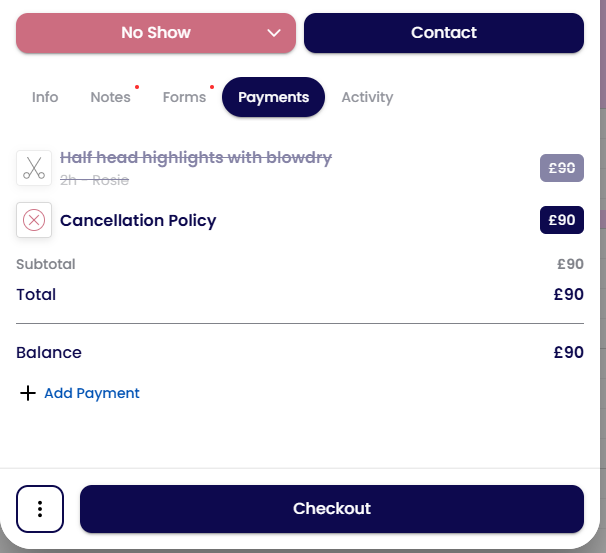
Task: Switch to the Info tab
Action: [45, 97]
